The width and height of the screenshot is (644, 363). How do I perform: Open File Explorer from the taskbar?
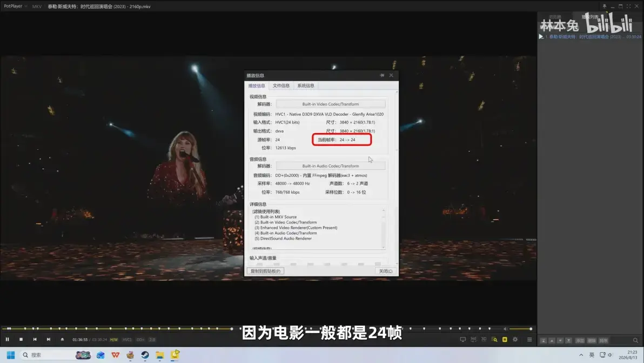pos(160,355)
